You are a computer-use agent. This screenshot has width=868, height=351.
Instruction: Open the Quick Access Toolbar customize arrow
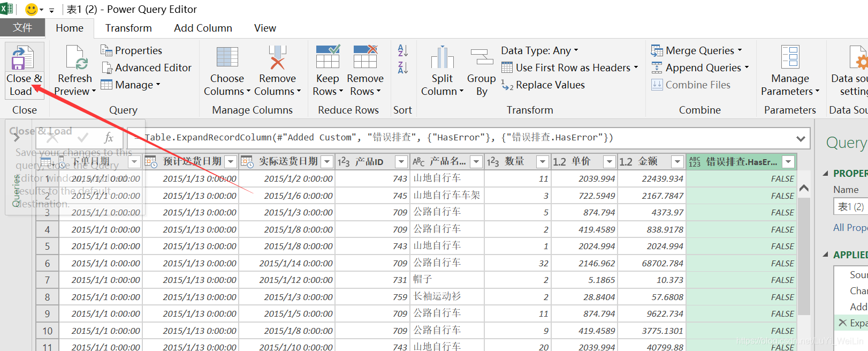(51, 10)
